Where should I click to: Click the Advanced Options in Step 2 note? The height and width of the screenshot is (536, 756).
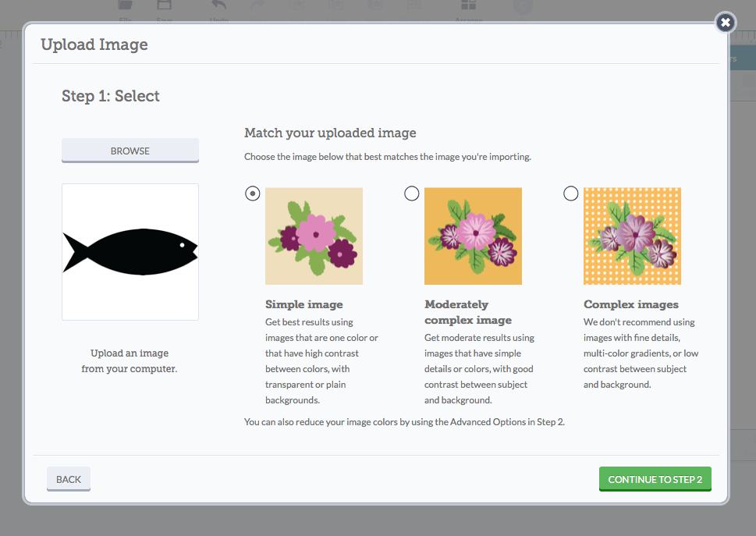[x=404, y=422]
